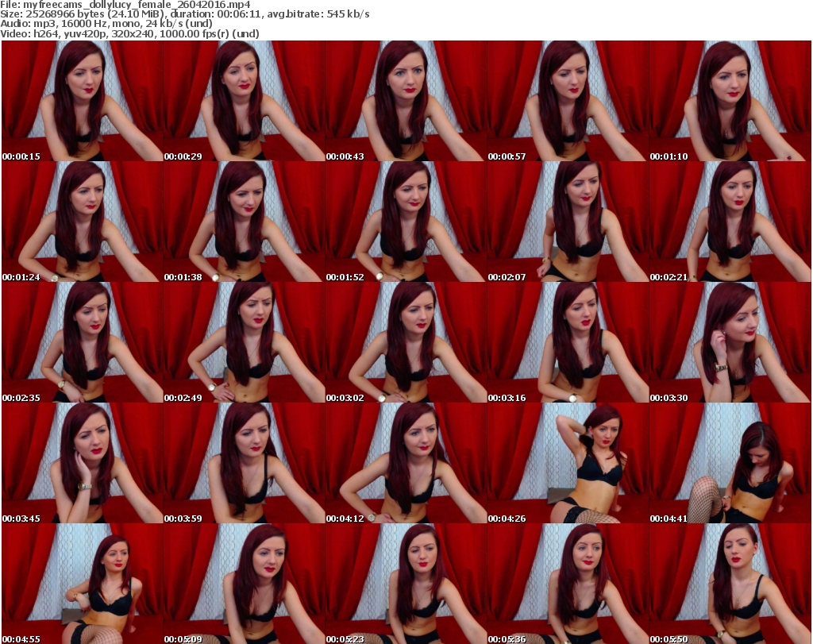813x644 pixels.
Task: Open the frame stamped 00:01:24
Action: pyautogui.click(x=83, y=222)
